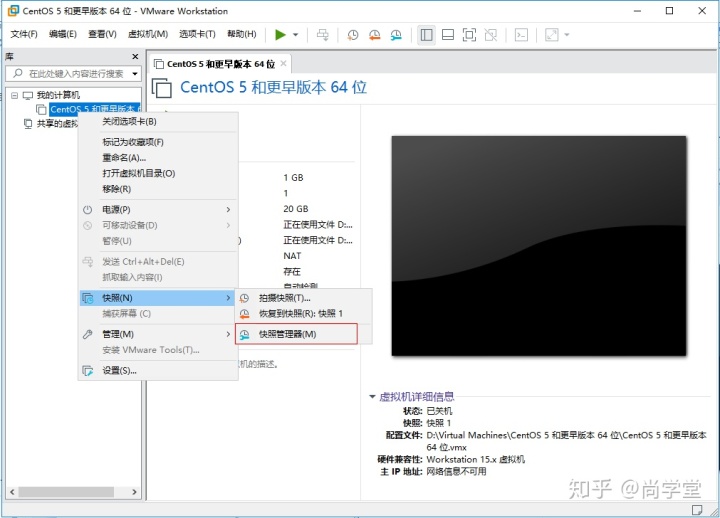This screenshot has width=720, height=518.
Task: Click the 已关机 status text
Action: coord(439,411)
